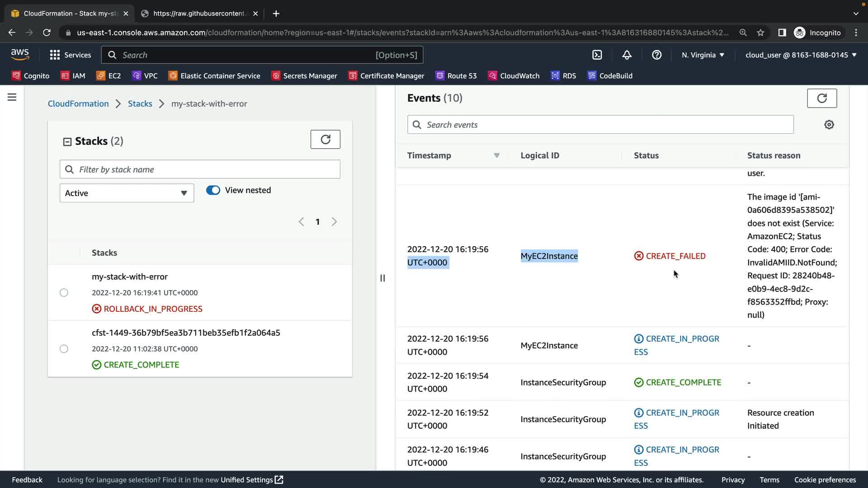
Task: Open Events table settings gear
Action: pyautogui.click(x=829, y=125)
